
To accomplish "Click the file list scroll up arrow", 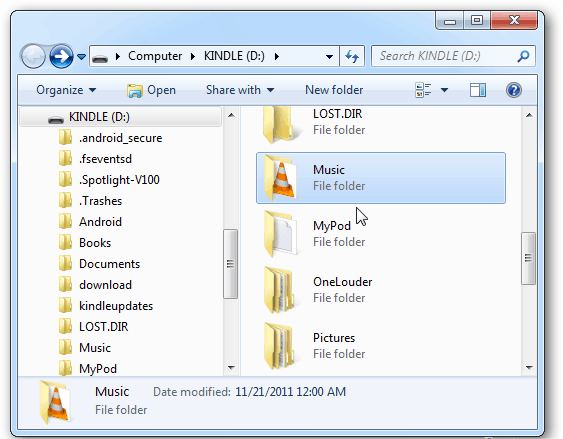I will tap(529, 115).
